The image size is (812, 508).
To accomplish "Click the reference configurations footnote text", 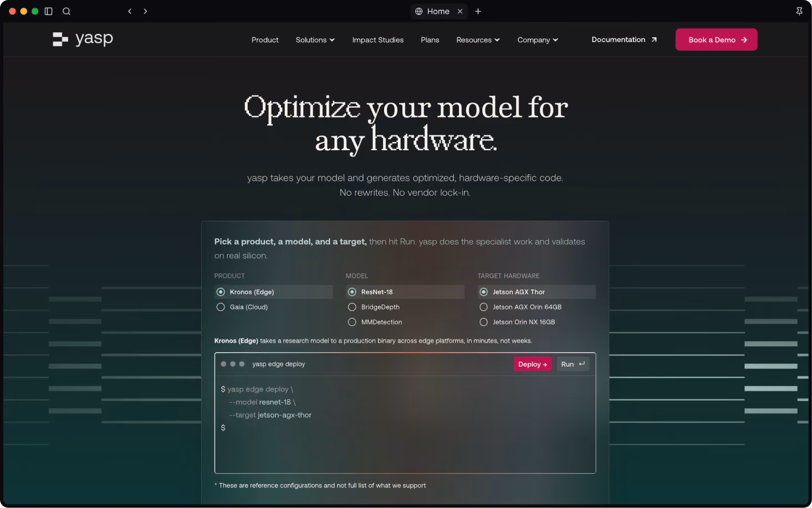I will tap(320, 485).
